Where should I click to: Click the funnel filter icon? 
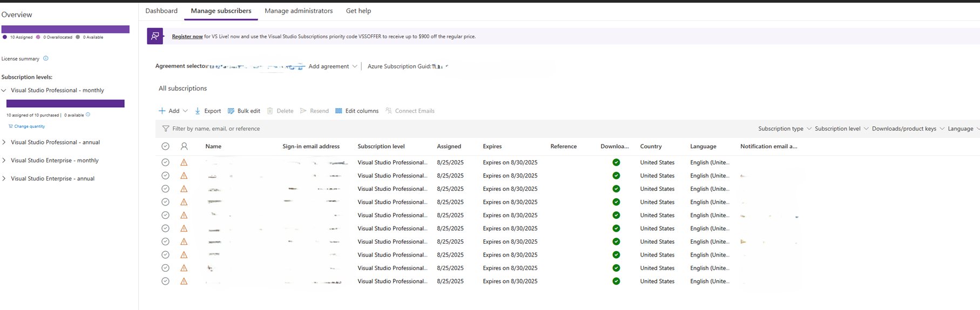coord(166,129)
